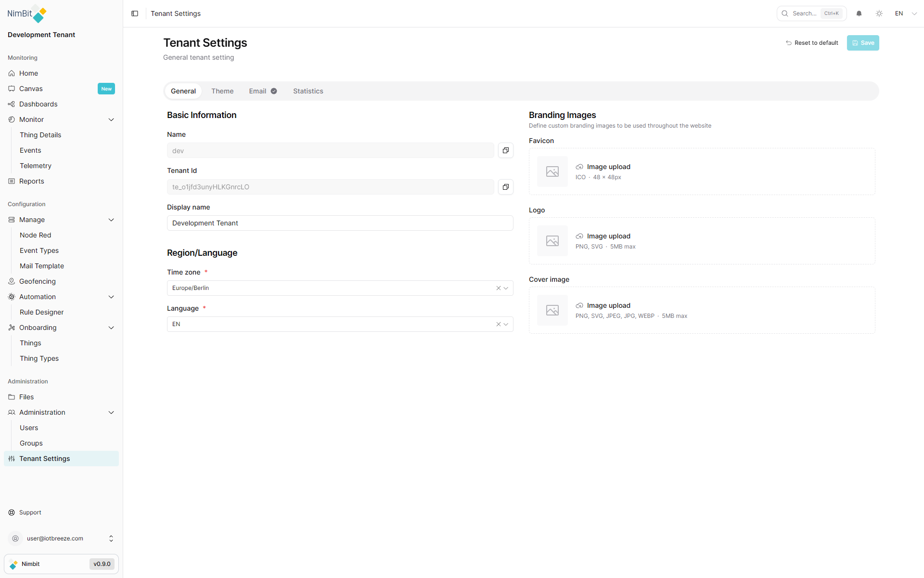The height and width of the screenshot is (578, 924).
Task: Click inside the Display name field
Action: click(340, 223)
